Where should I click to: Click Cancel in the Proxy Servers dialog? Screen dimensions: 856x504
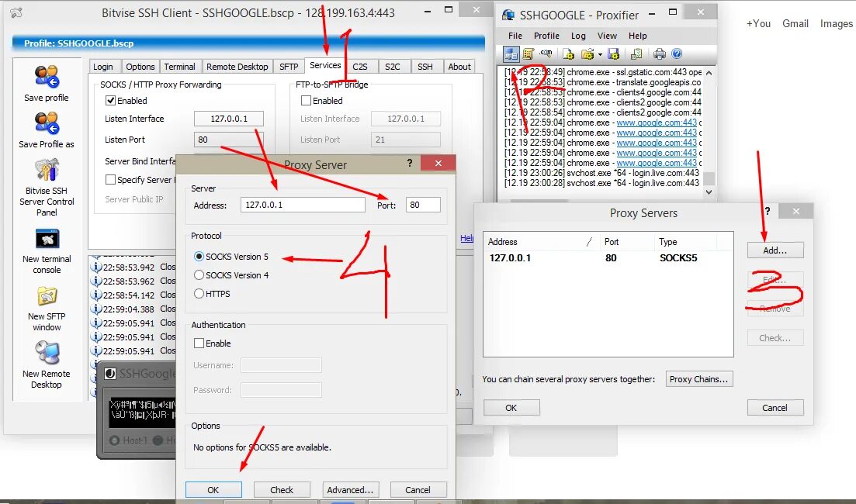click(775, 407)
